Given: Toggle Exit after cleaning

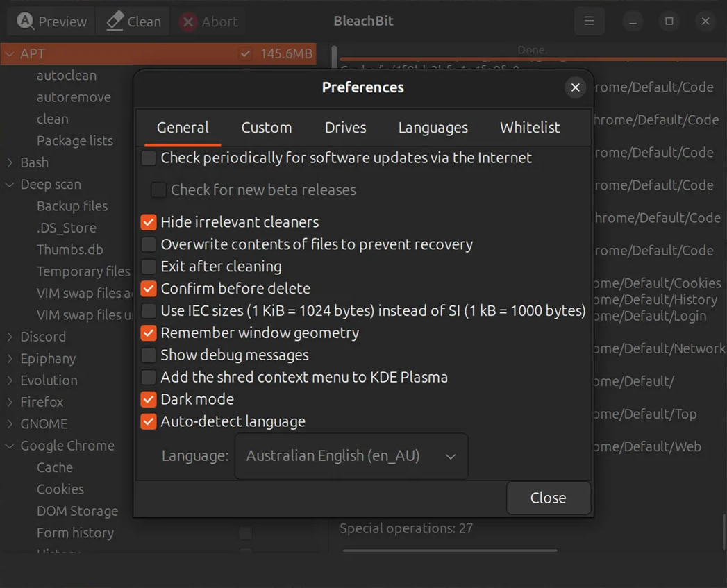Looking at the screenshot, I should (148, 266).
